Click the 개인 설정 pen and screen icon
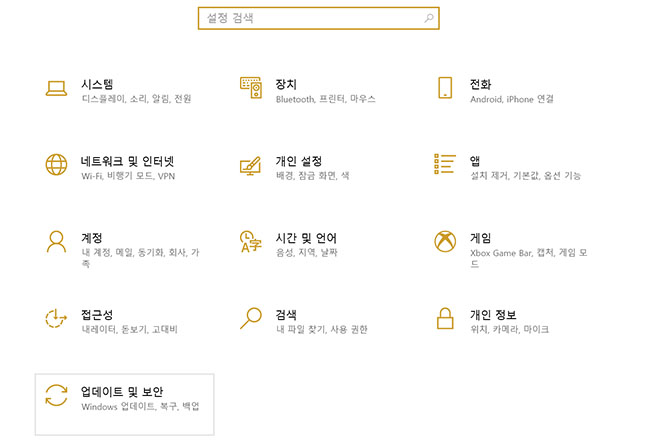650x444 pixels. [251, 165]
